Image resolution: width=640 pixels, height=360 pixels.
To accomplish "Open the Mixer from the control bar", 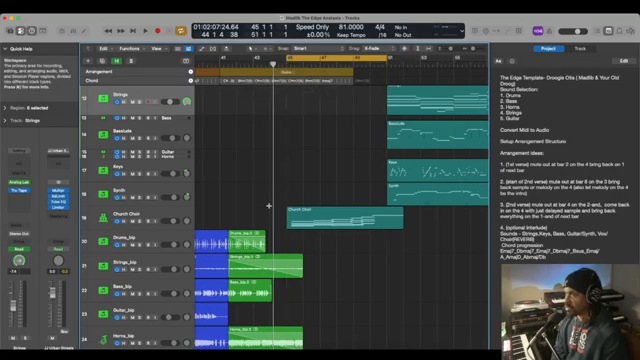I will [x=73, y=31].
